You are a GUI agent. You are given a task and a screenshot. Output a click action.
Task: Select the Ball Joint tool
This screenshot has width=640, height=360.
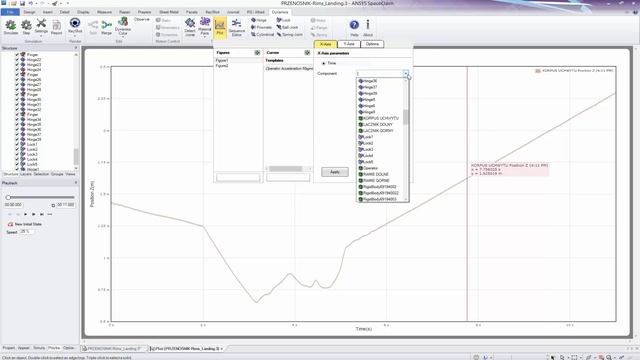pyautogui.click(x=287, y=27)
